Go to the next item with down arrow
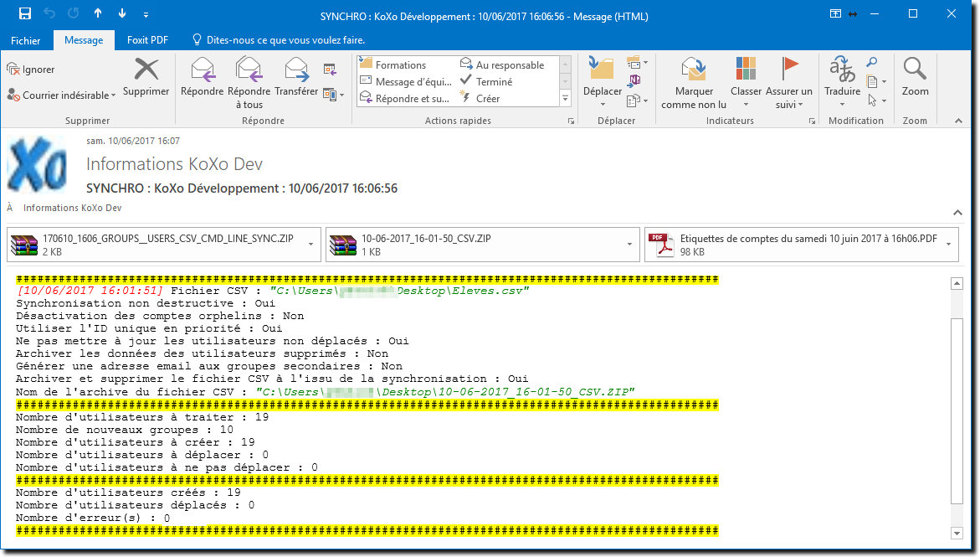The height and width of the screenshot is (557, 980). pyautogui.click(x=122, y=13)
